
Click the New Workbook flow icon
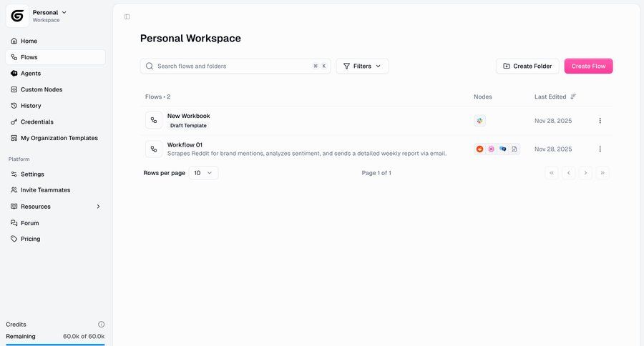pyautogui.click(x=154, y=120)
